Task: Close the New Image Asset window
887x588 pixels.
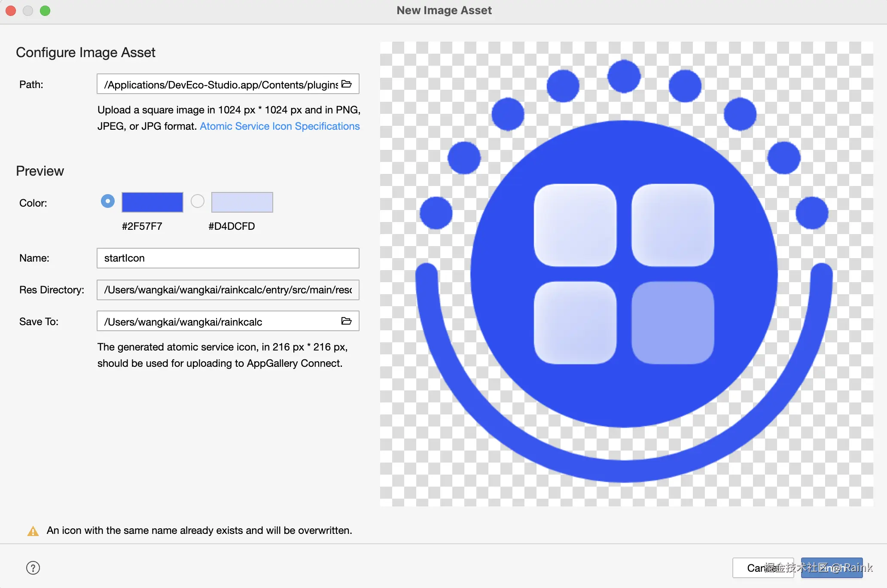Action: (11, 11)
